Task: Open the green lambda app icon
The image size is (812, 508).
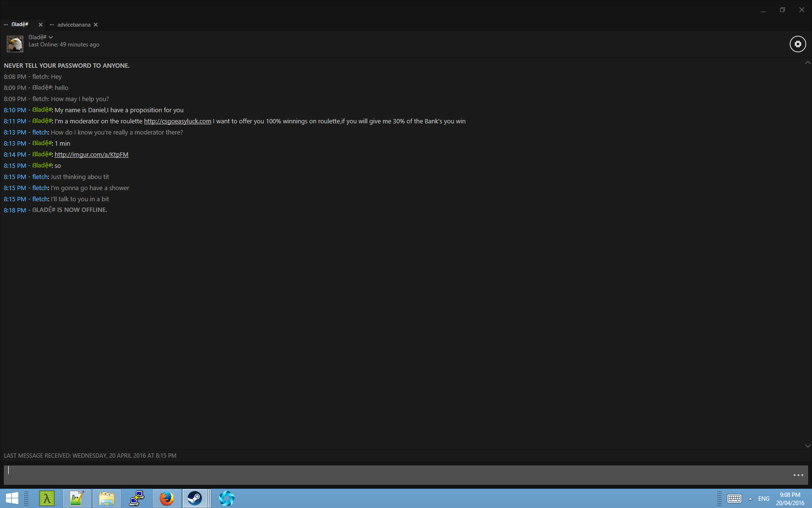Action: 47,498
